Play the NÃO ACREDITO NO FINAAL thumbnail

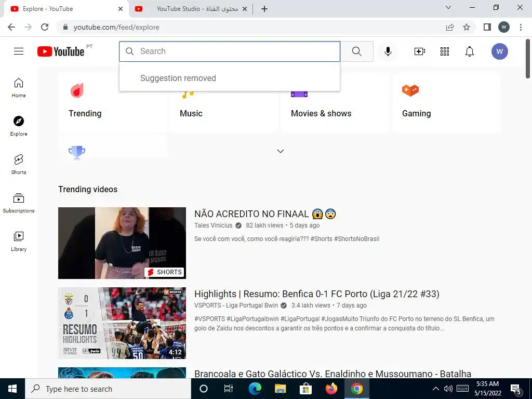pos(122,243)
